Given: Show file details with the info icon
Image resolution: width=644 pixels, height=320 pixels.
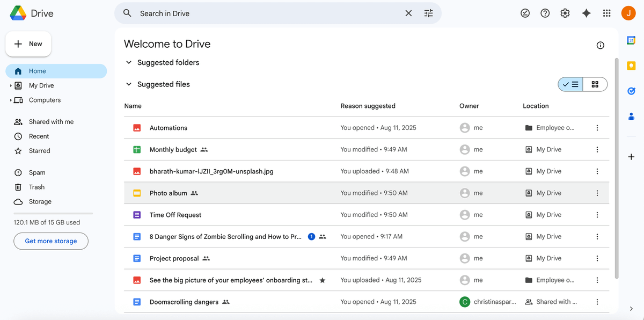Looking at the screenshot, I should pyautogui.click(x=600, y=45).
